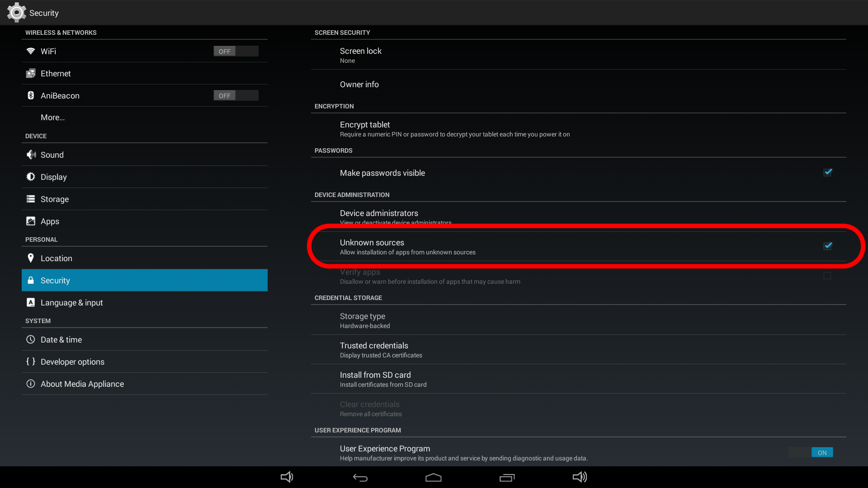Expand the More... wireless options

click(x=145, y=117)
